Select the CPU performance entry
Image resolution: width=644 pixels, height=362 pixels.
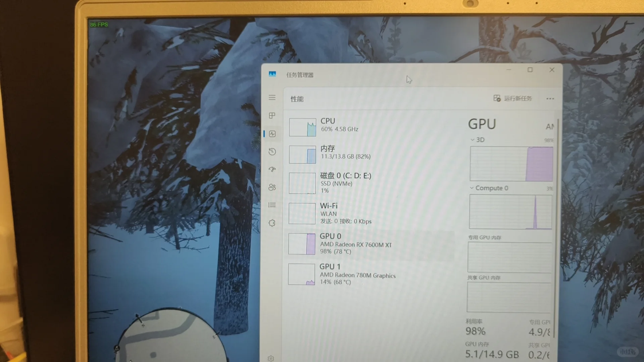(x=371, y=127)
